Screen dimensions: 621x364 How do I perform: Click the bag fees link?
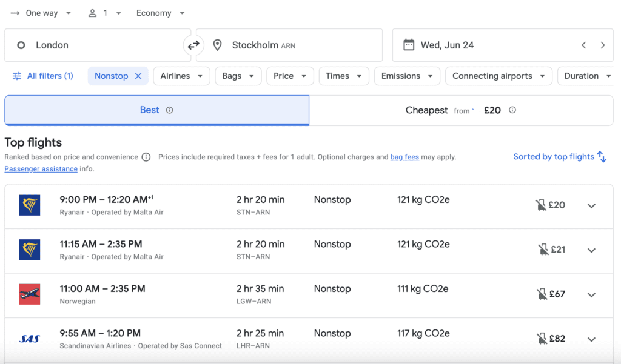(404, 156)
